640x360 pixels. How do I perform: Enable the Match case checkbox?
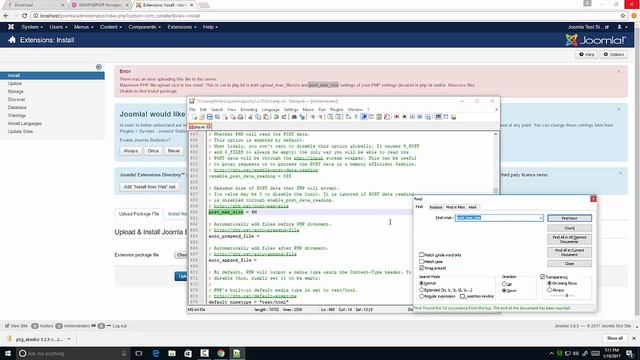point(422,261)
